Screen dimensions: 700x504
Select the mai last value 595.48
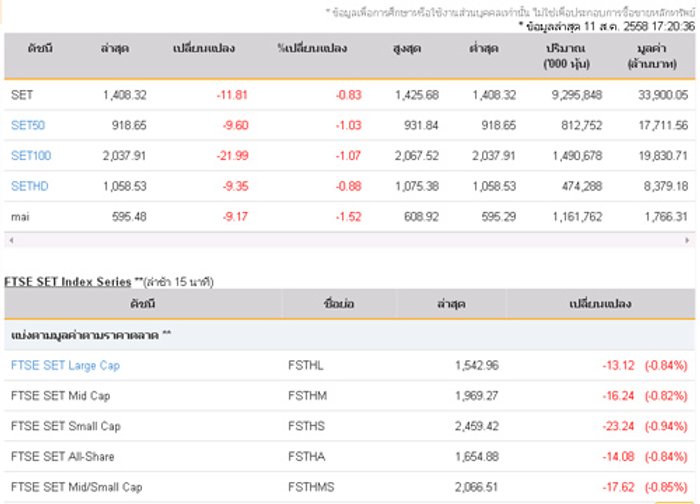coord(129,217)
